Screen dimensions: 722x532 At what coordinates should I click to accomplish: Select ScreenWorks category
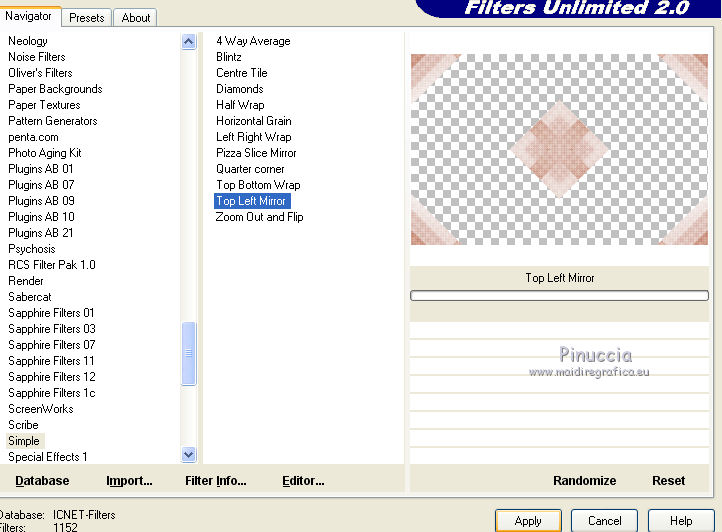click(x=41, y=409)
